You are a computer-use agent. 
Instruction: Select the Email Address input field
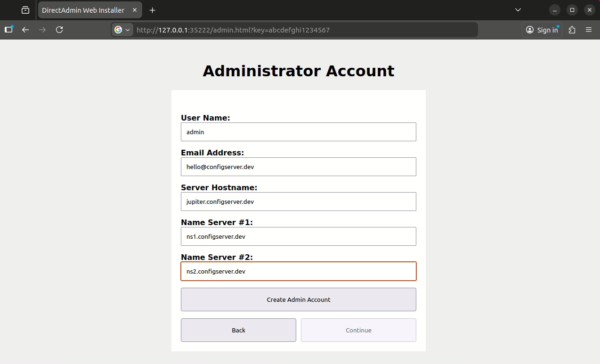pyautogui.click(x=299, y=167)
